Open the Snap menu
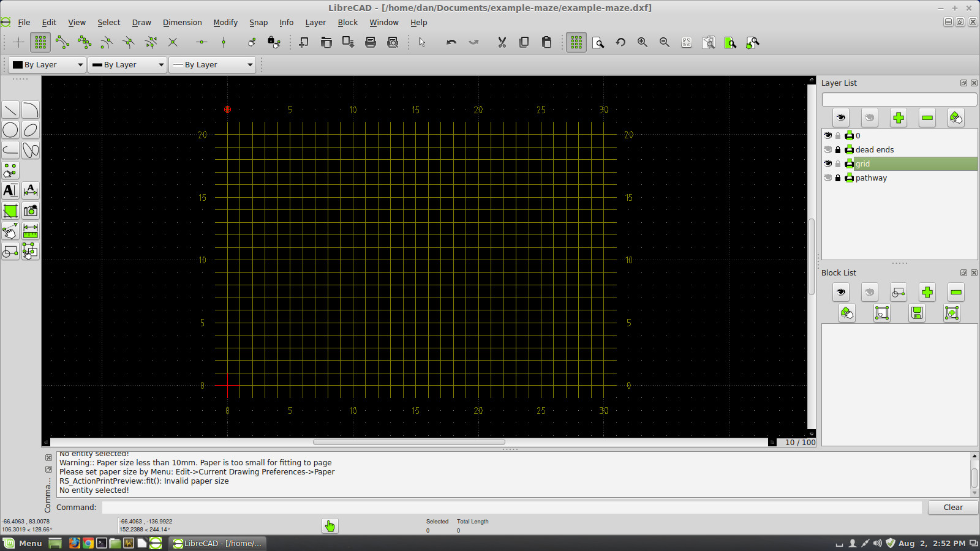980x551 pixels. pyautogui.click(x=258, y=22)
